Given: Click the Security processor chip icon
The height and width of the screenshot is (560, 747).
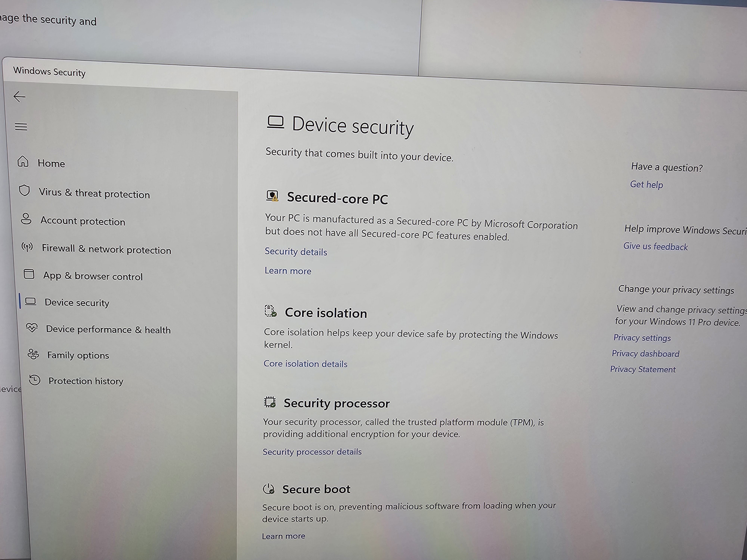Looking at the screenshot, I should (x=270, y=402).
